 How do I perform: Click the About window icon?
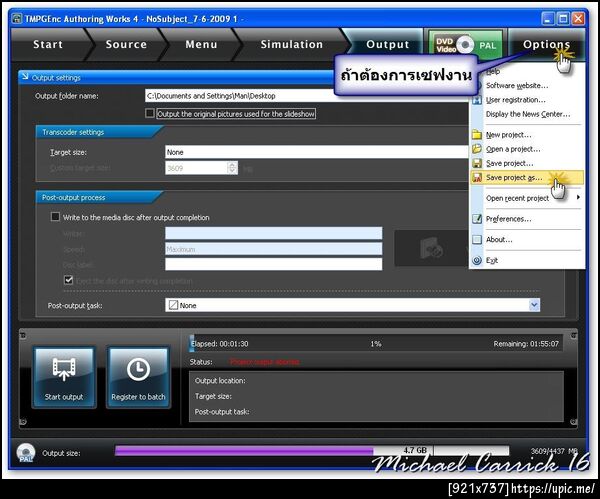click(x=477, y=240)
